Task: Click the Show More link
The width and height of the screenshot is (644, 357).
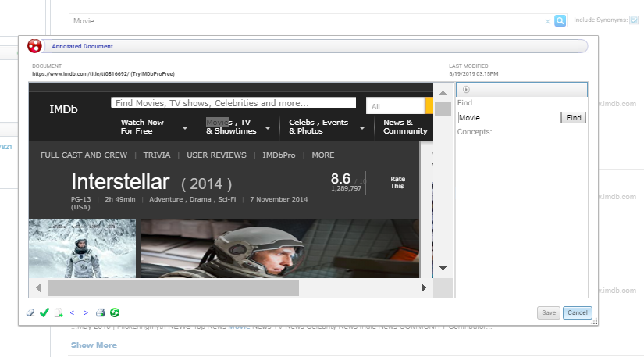Action: click(x=94, y=345)
